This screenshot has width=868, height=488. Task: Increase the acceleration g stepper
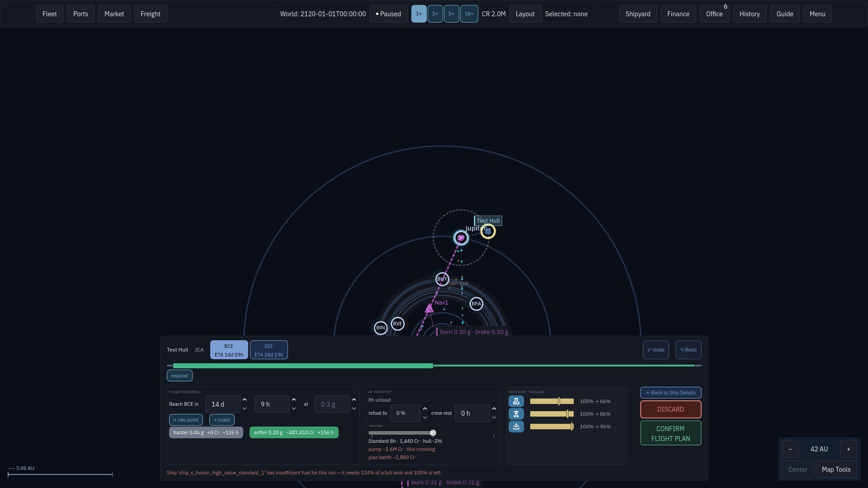click(354, 400)
